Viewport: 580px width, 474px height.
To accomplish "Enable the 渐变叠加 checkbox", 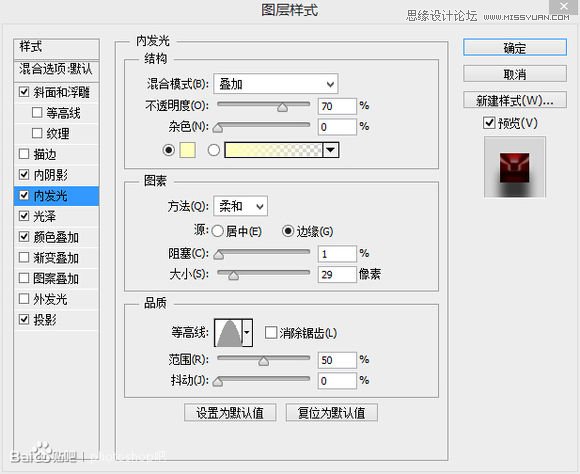I will click(x=24, y=258).
